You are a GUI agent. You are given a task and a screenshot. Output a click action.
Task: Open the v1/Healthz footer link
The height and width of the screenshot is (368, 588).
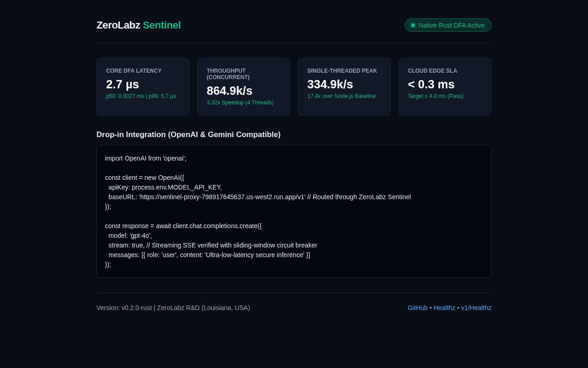coord(476,308)
